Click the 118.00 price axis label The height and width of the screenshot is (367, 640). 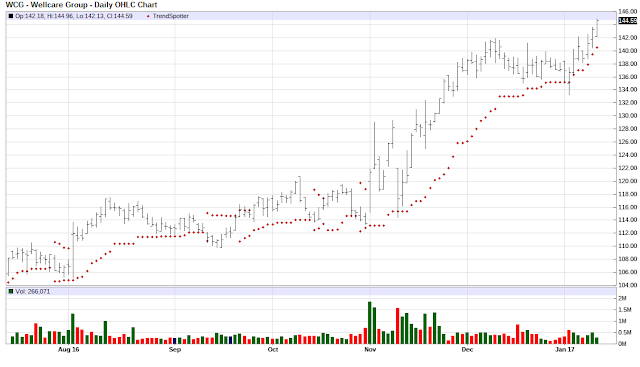click(x=627, y=194)
